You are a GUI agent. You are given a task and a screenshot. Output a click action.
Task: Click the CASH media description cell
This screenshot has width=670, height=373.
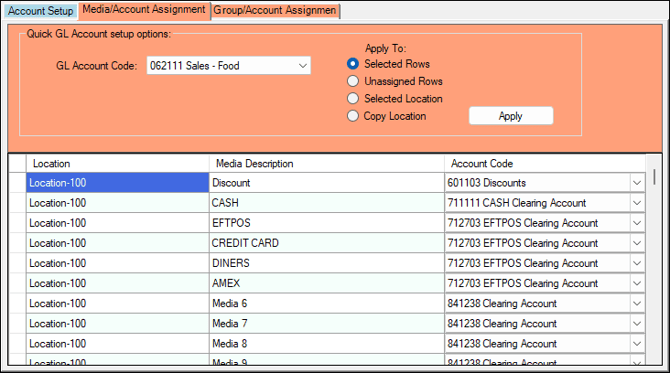[x=327, y=203]
